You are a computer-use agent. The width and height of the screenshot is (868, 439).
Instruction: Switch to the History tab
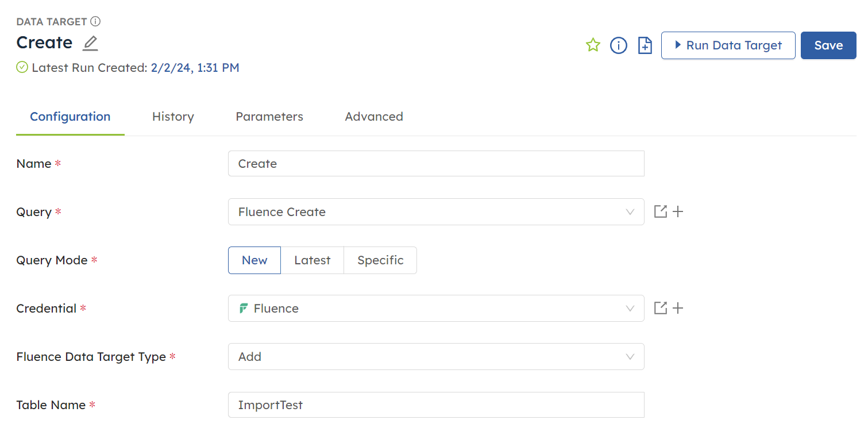[173, 117]
